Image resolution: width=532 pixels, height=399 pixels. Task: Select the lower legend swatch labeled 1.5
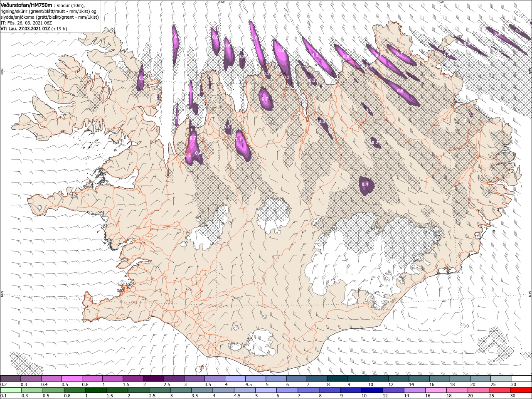coord(117,390)
